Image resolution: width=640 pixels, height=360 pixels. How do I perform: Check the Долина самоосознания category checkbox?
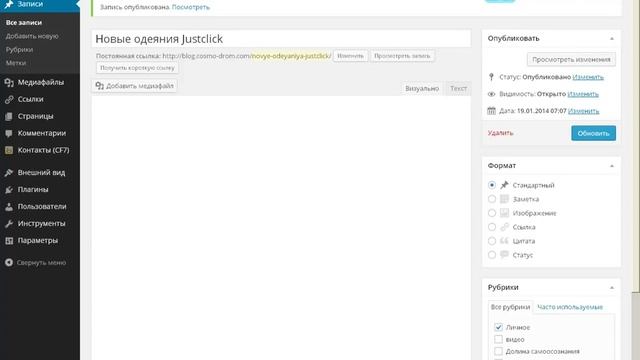[x=498, y=351]
